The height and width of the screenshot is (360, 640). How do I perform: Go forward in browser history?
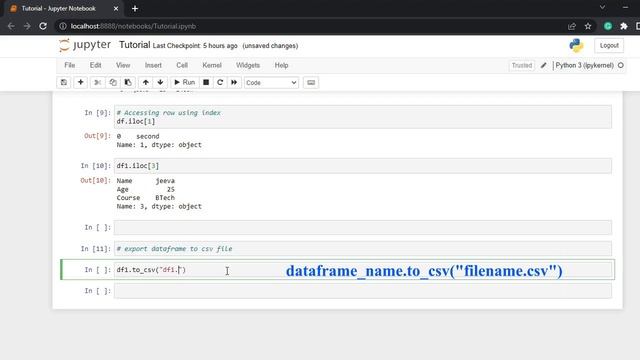point(27,26)
